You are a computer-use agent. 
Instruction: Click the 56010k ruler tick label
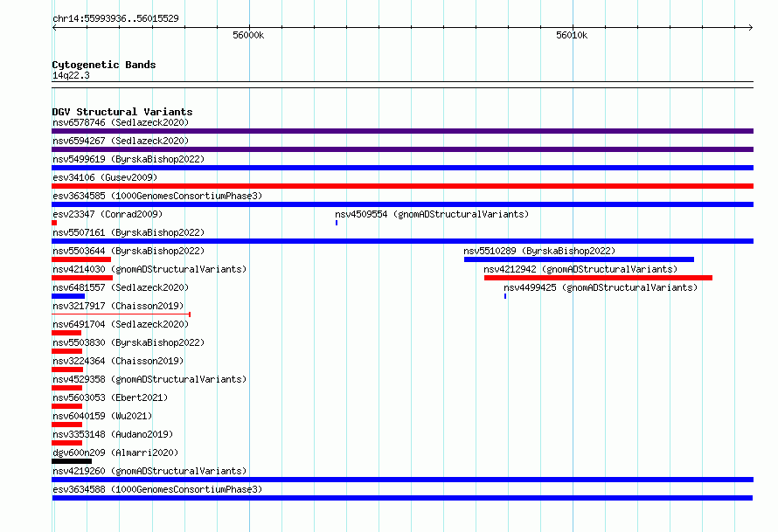click(x=572, y=35)
